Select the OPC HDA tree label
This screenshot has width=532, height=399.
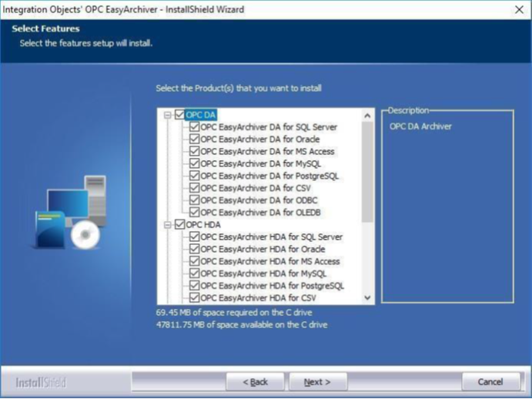(203, 225)
